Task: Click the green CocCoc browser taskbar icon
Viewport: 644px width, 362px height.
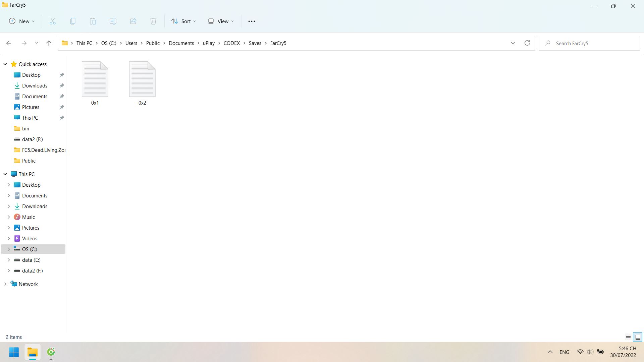Action: [51, 352]
